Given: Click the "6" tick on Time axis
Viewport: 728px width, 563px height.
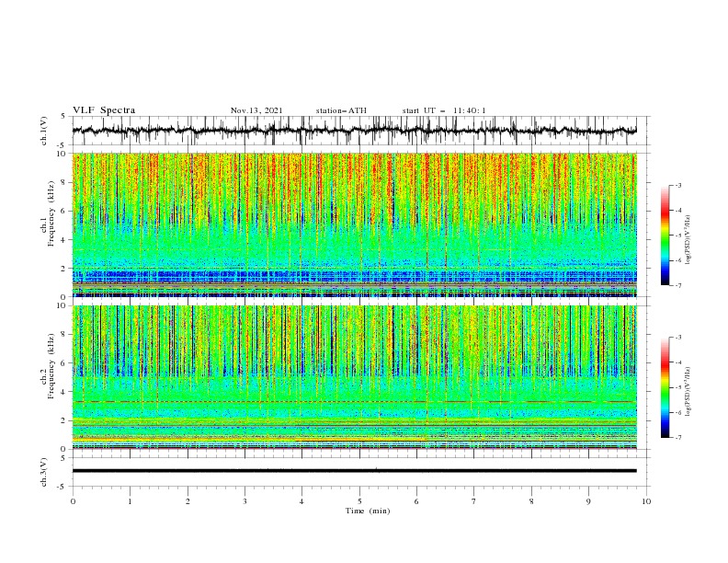Looking at the screenshot, I should pyautogui.click(x=416, y=501).
